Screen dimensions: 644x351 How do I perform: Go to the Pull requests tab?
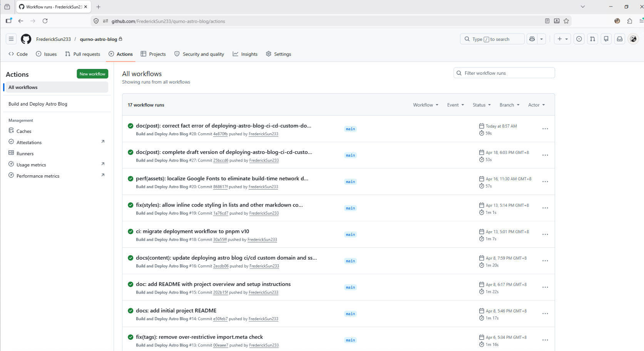[x=83, y=54]
